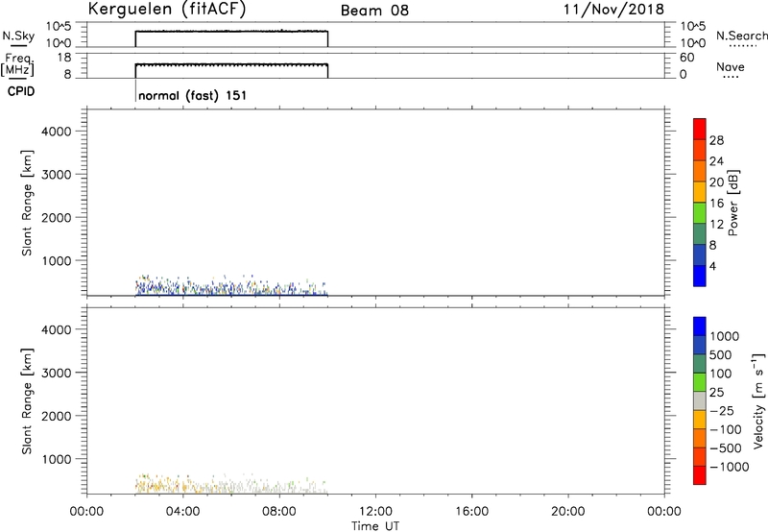The image size is (768, 532).
Task: Click the 'Velocity [m s-1]' colorbar label
Action: tap(758, 400)
